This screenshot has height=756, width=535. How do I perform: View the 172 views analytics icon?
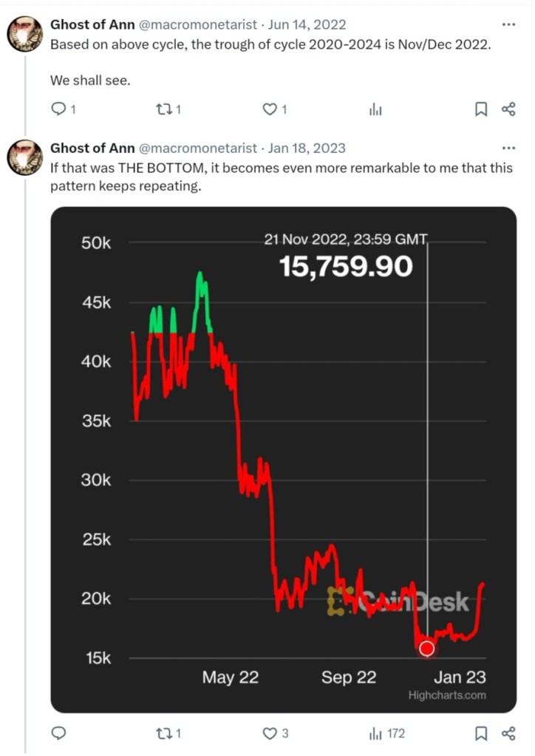375,733
